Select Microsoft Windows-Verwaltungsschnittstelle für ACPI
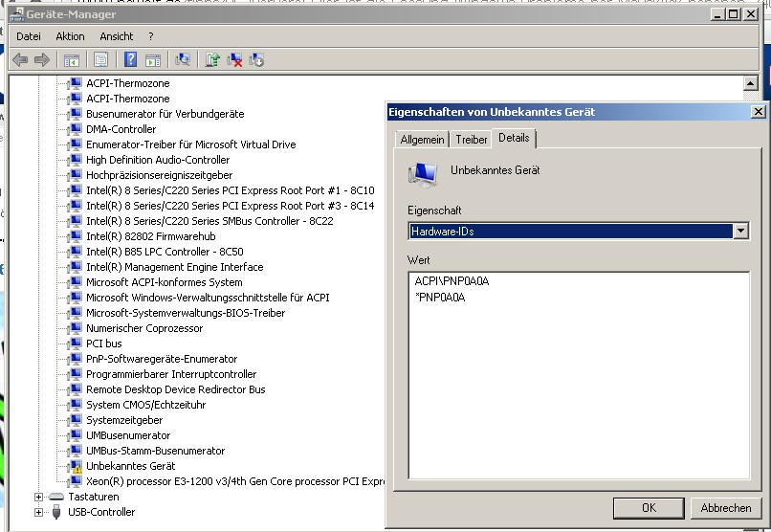The height and width of the screenshot is (532, 771). click(208, 298)
